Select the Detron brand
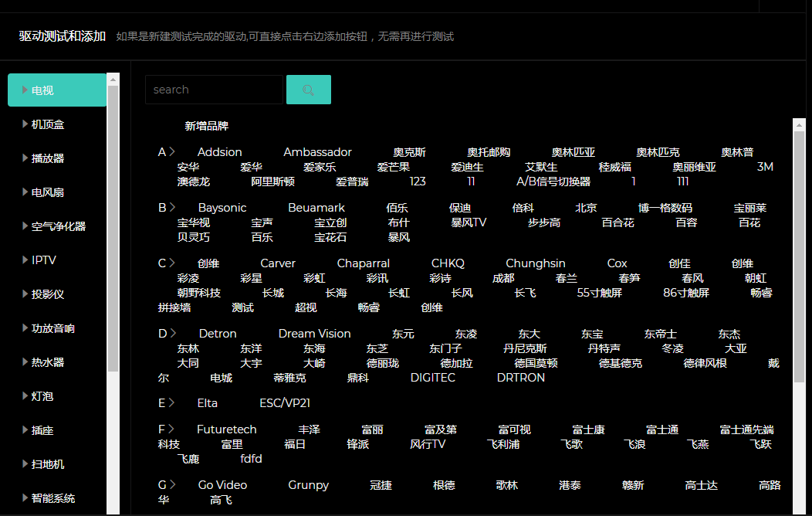 point(218,334)
